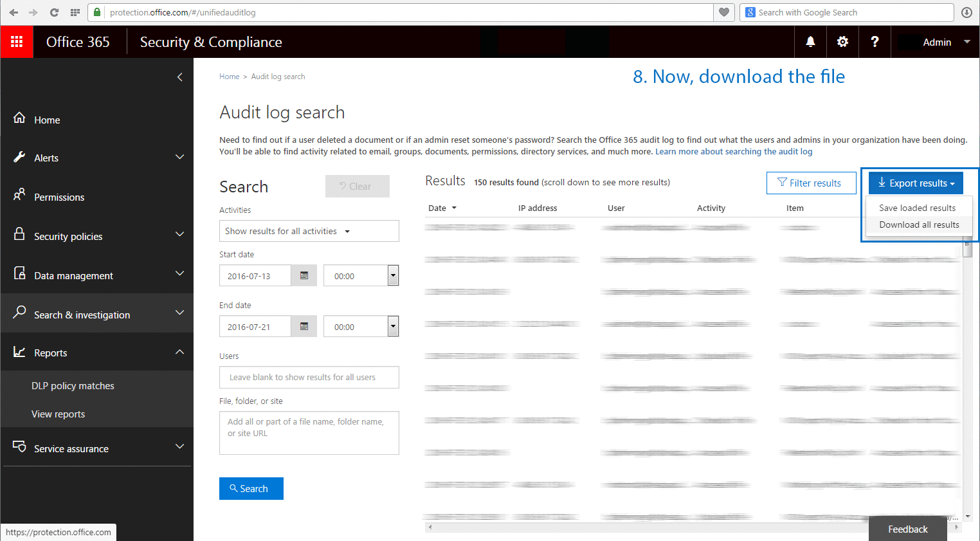Click the IP address column header
This screenshot has height=541, width=980.
click(538, 208)
